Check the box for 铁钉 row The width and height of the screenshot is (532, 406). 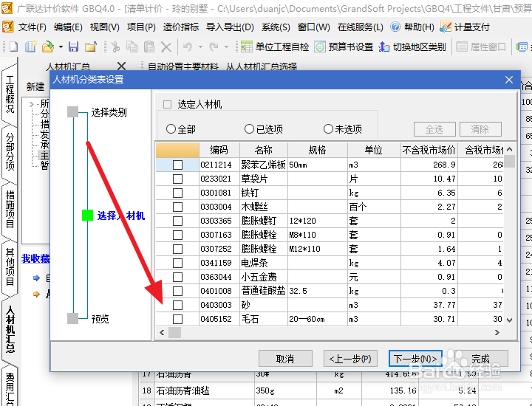click(177, 193)
